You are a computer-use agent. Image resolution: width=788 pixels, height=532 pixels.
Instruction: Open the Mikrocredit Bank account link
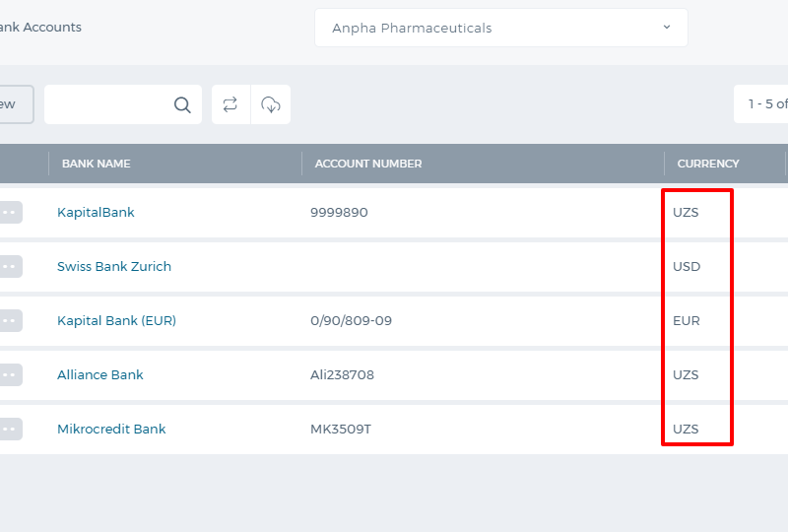(x=111, y=429)
